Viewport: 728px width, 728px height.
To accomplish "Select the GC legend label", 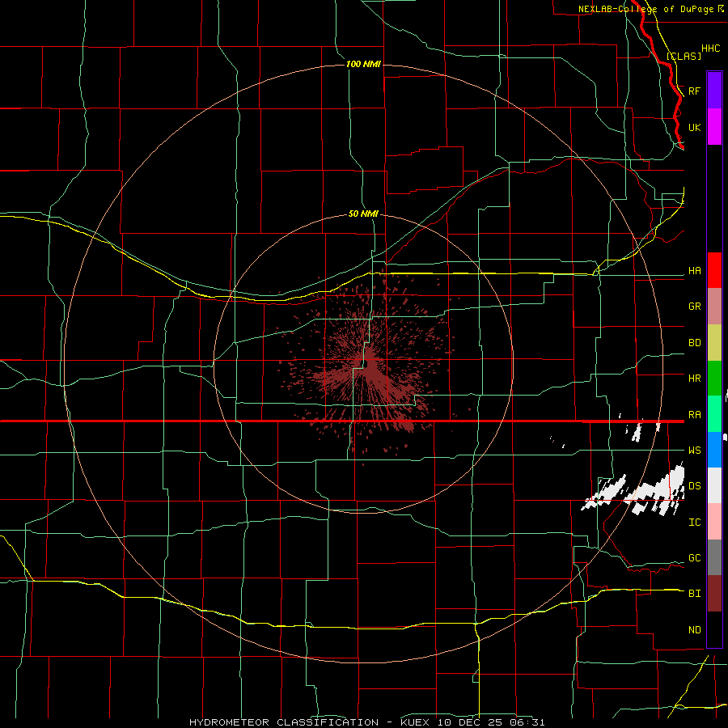I will tap(694, 558).
